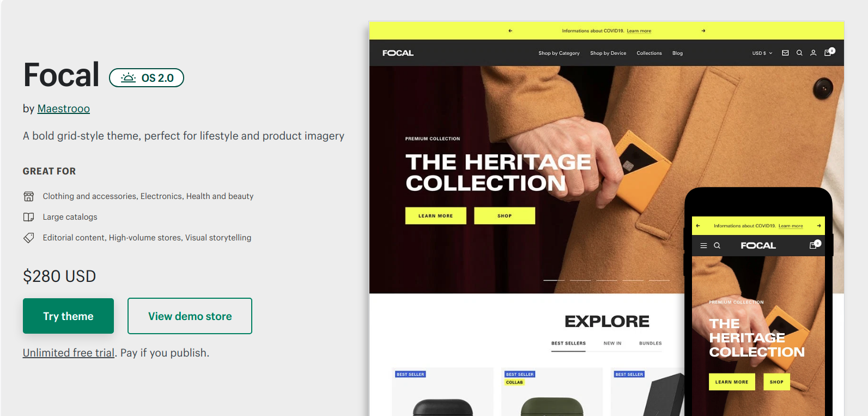The image size is (868, 416).
Task: Click the open book icon beside Large catalogs
Action: tap(29, 217)
